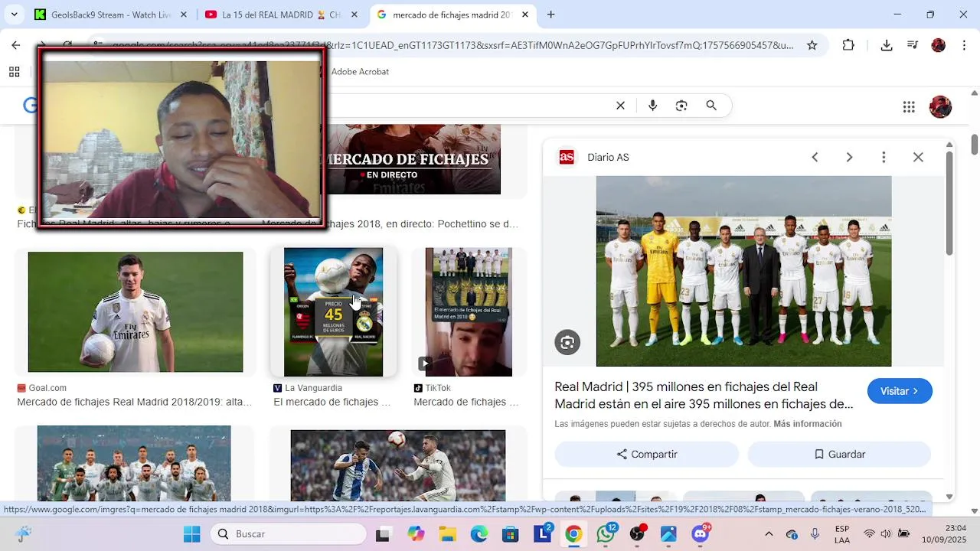Switch to GeolsBack9 Stream tab

pos(103,15)
